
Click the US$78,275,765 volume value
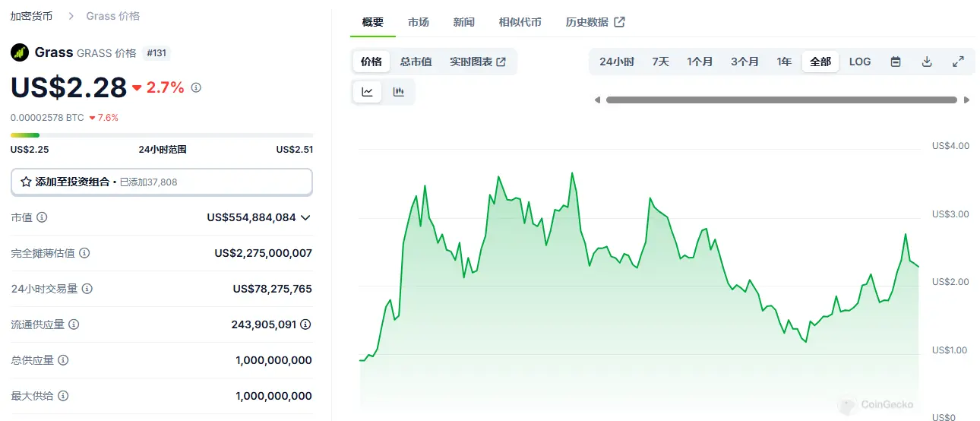(273, 289)
